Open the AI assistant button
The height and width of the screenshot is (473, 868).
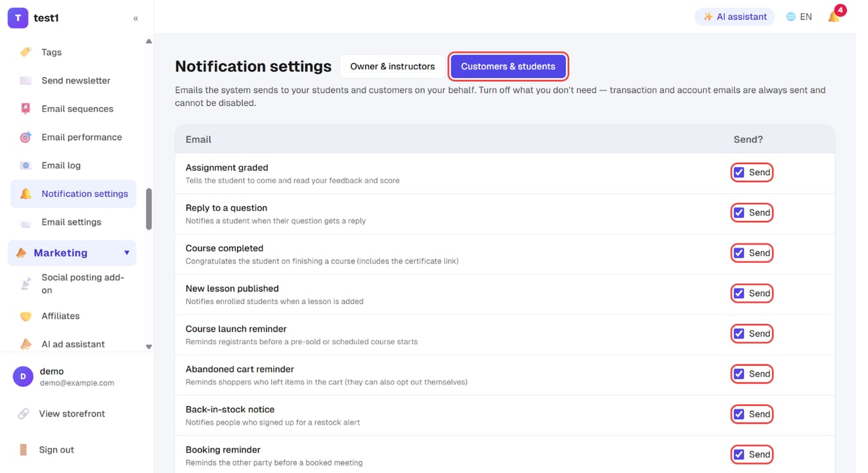point(735,17)
